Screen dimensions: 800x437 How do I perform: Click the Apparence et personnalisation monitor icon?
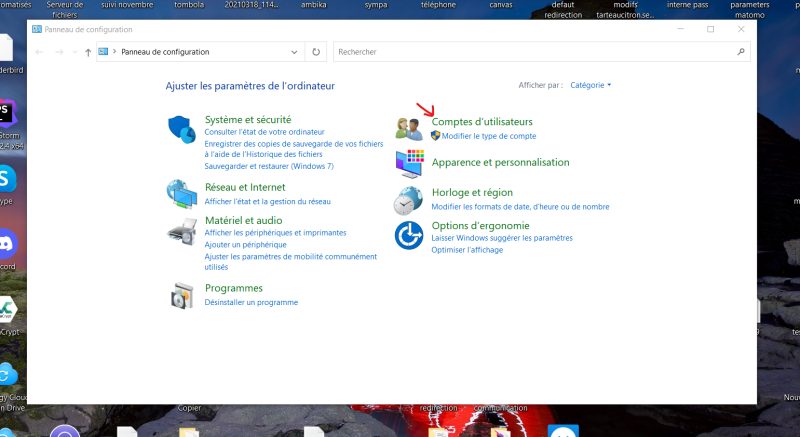(x=409, y=164)
